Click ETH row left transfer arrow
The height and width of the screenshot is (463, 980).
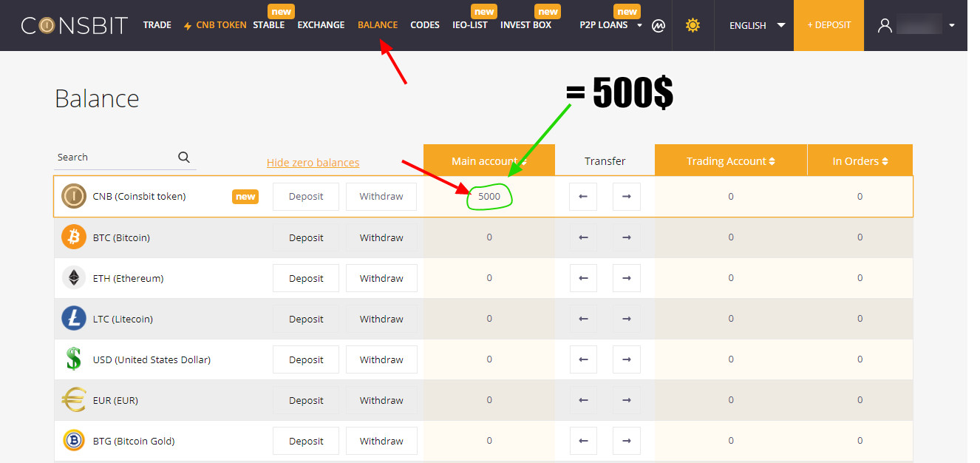click(583, 278)
